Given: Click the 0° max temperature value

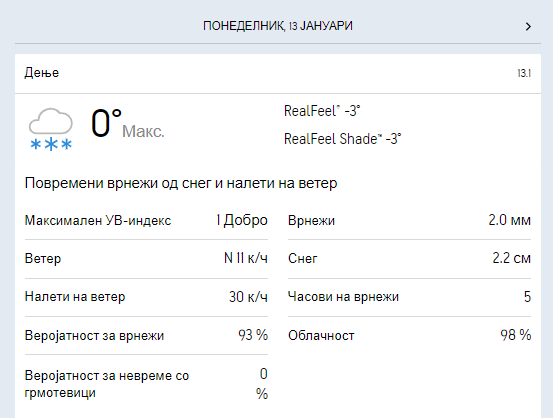Looking at the screenshot, I should (x=106, y=123).
